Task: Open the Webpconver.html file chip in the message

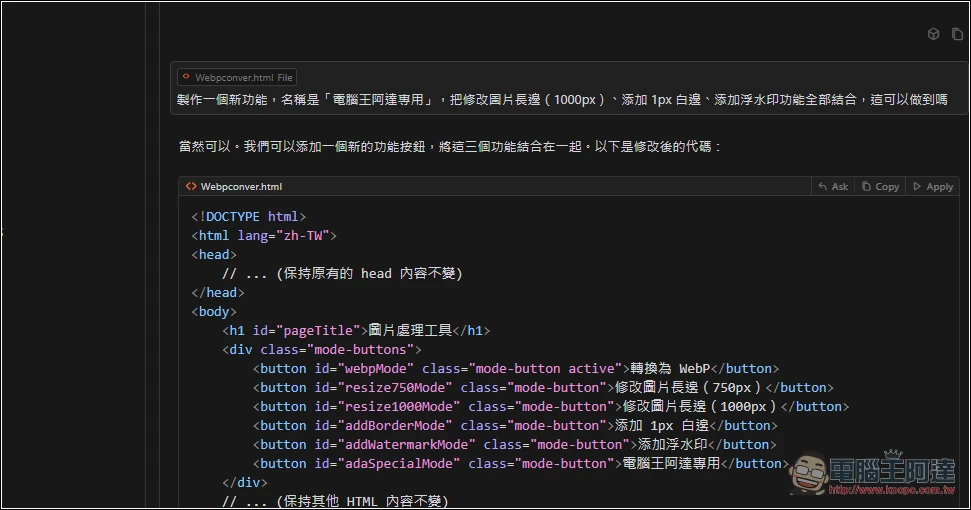Action: pyautogui.click(x=237, y=77)
